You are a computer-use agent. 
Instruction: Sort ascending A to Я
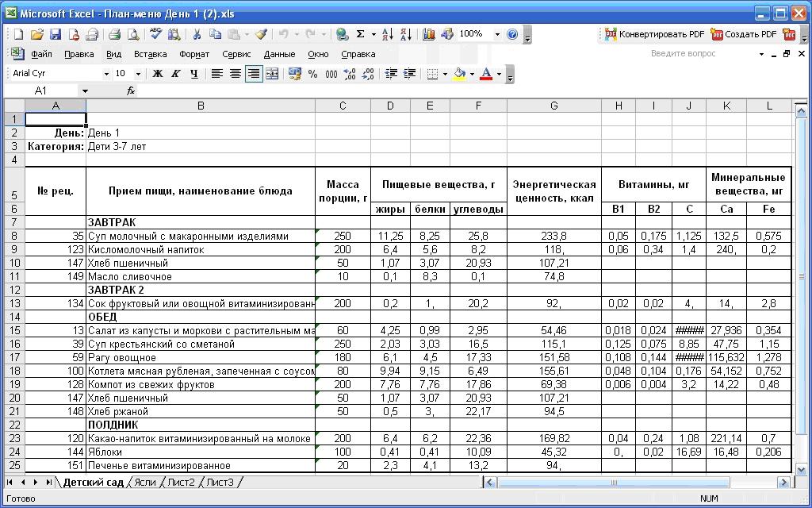click(x=387, y=35)
